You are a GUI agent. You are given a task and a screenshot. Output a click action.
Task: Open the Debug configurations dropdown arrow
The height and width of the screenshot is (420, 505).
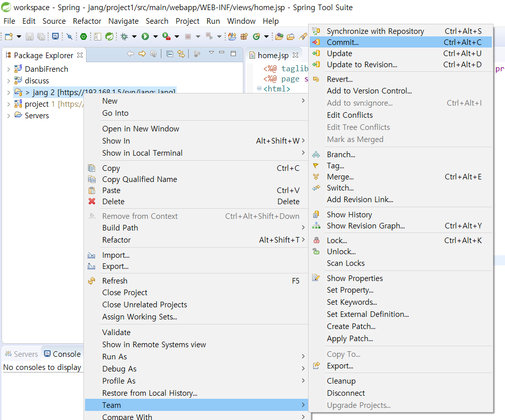[x=134, y=37]
